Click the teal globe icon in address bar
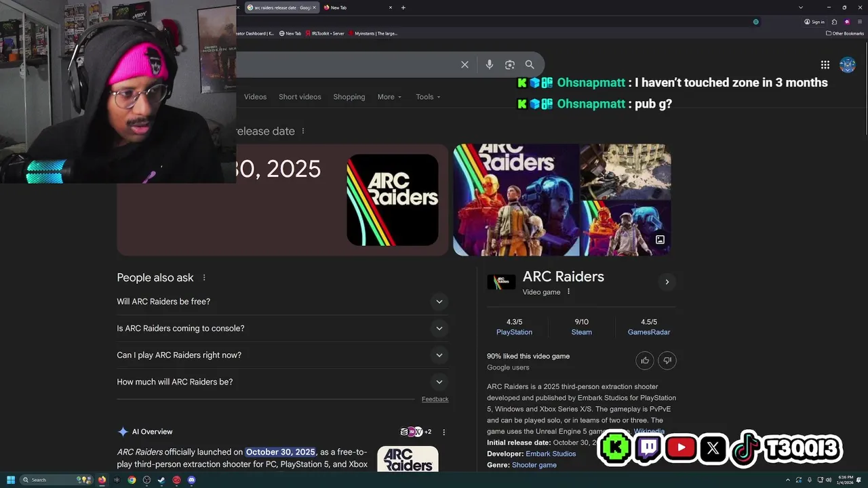The width and height of the screenshot is (868, 488). (x=756, y=22)
